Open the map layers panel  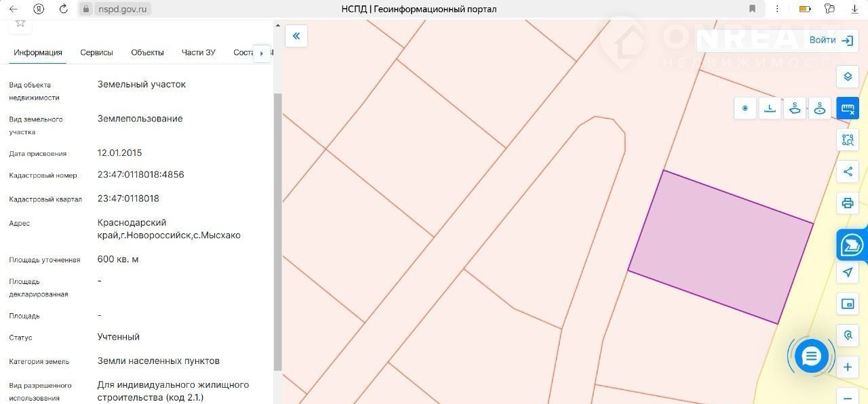click(847, 77)
